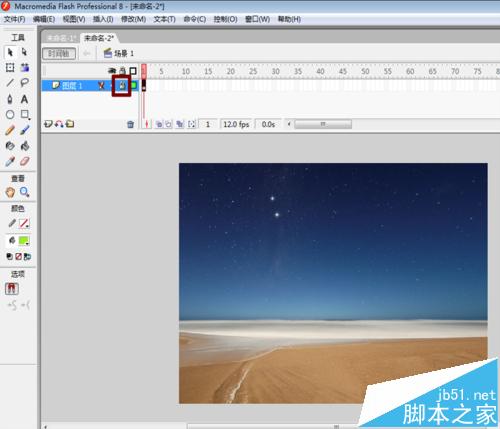This screenshot has width=500, height=429.
Task: Open the Modify Onion Markers menu
Action: click(192, 124)
